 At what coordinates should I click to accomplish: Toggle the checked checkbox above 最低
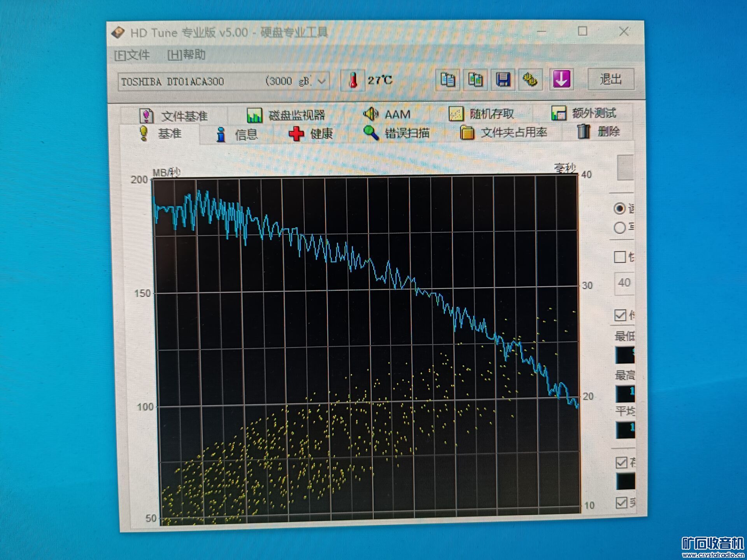tap(621, 315)
